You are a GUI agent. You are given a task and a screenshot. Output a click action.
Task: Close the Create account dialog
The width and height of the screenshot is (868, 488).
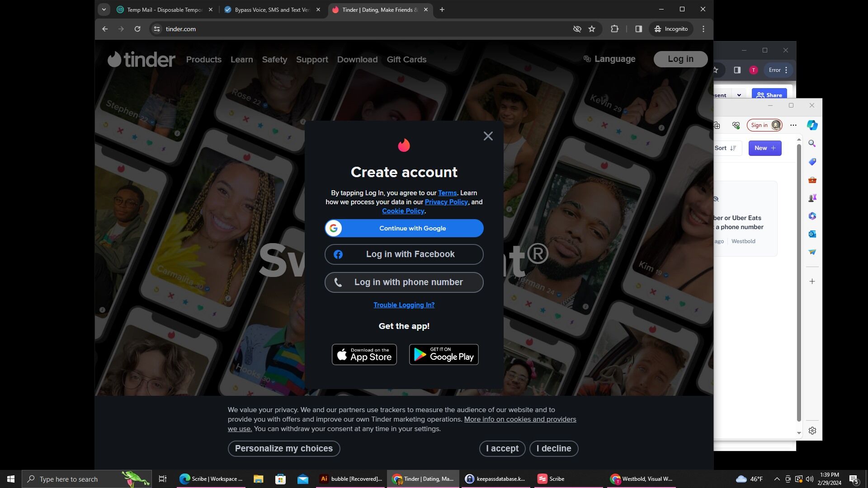tap(488, 136)
